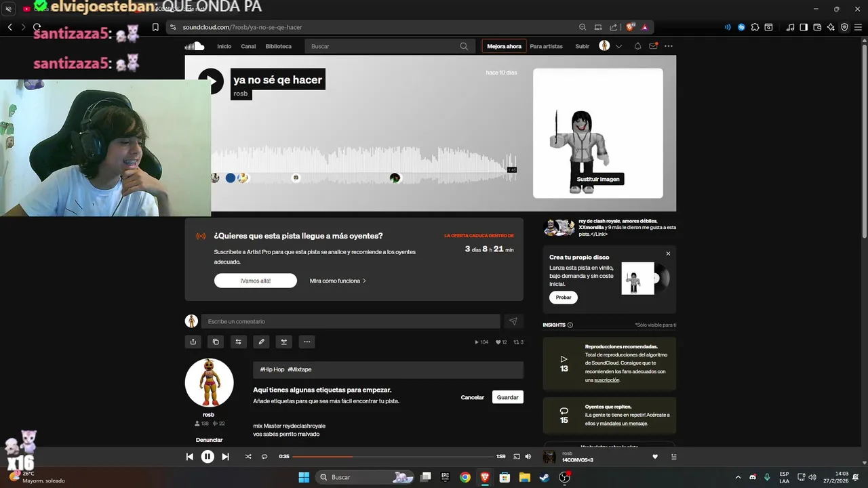Open the notifications bell
Viewport: 868px width, 488px height.
[637, 46]
